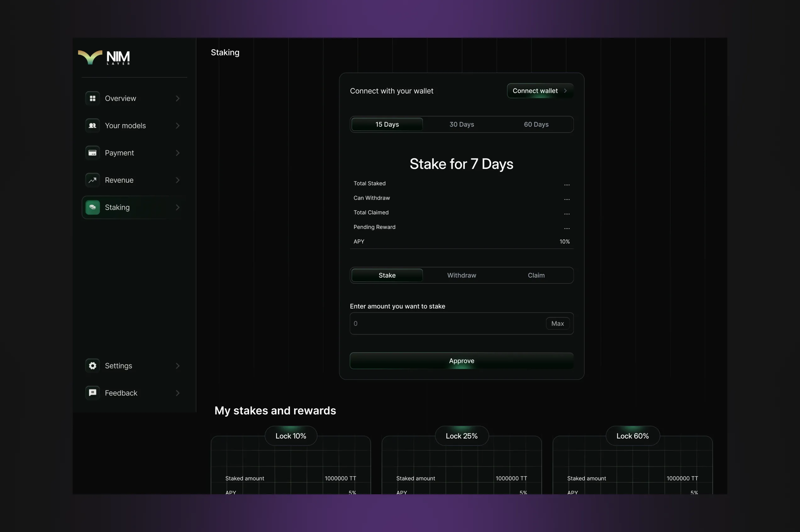Viewport: 800px width, 532px height.
Task: Click the Feedback chat bubble icon
Action: click(92, 393)
